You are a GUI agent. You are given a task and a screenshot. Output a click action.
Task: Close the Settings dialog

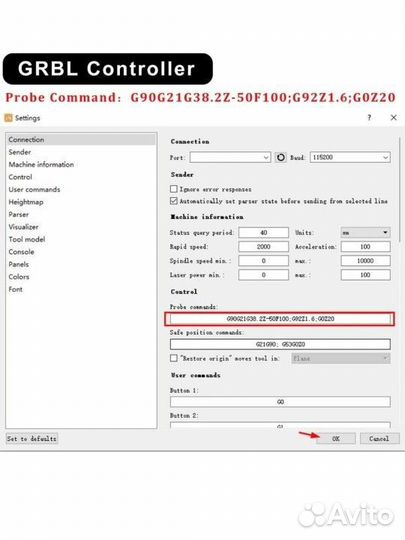pyautogui.click(x=394, y=118)
